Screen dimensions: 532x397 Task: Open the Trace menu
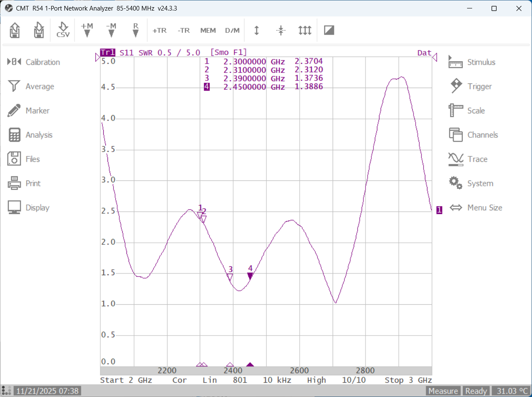click(468, 159)
